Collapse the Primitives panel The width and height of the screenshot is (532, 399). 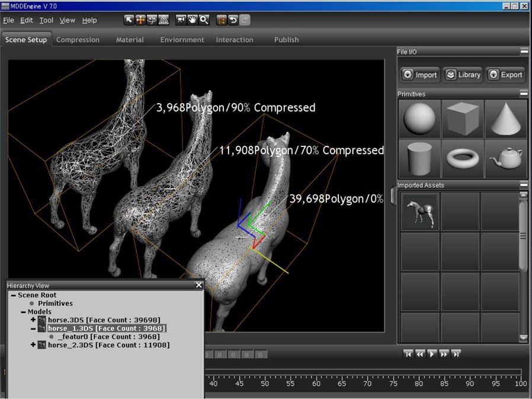[x=524, y=94]
